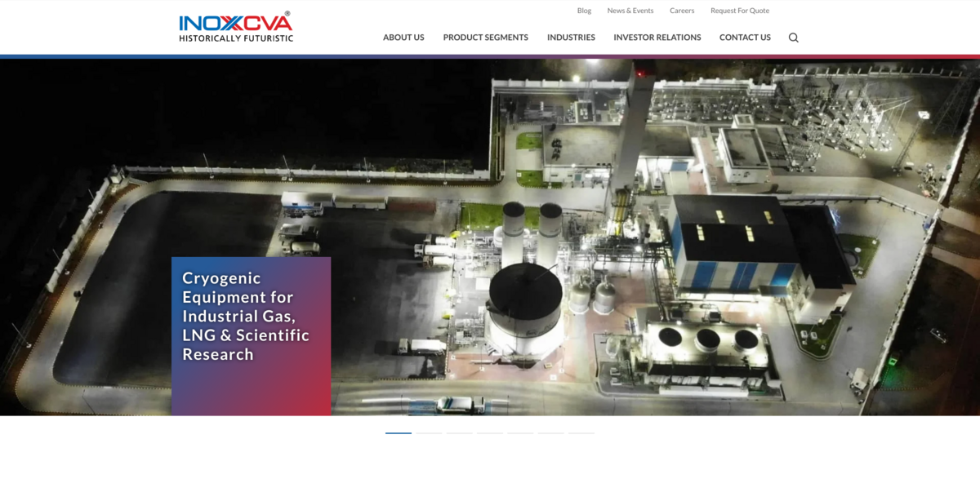
Task: Open the Blog link
Action: (584, 11)
